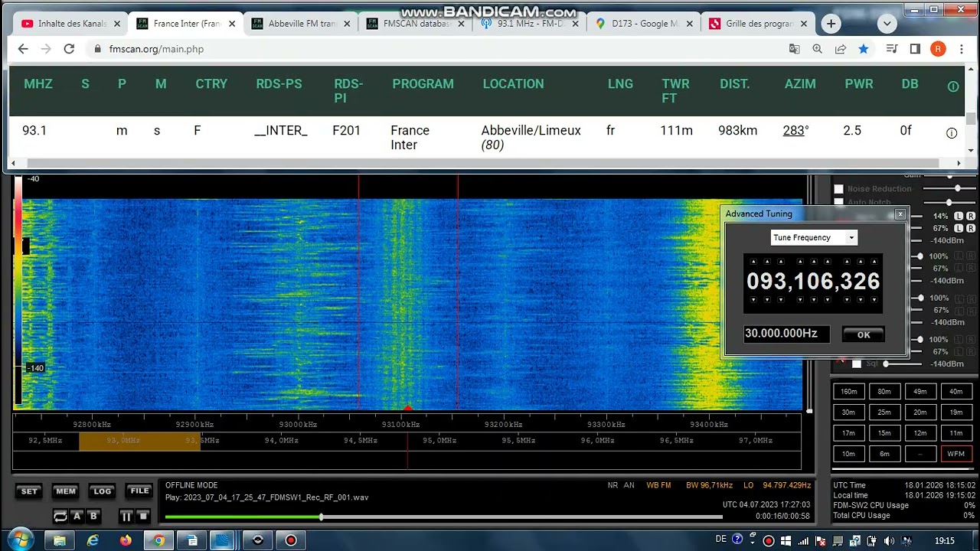Enable Noise Reduction checkbox

click(838, 189)
